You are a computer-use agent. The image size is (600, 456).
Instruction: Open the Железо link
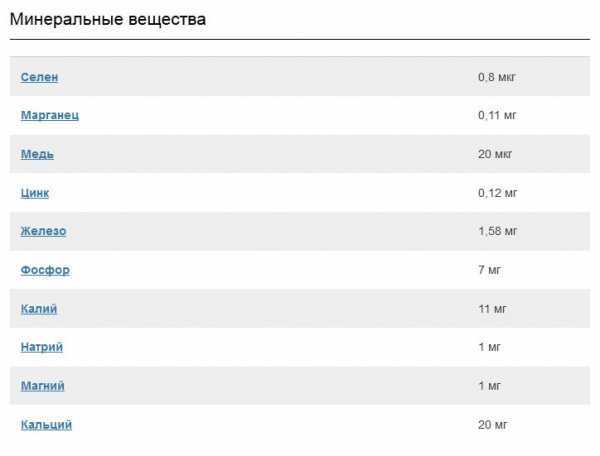tap(43, 231)
